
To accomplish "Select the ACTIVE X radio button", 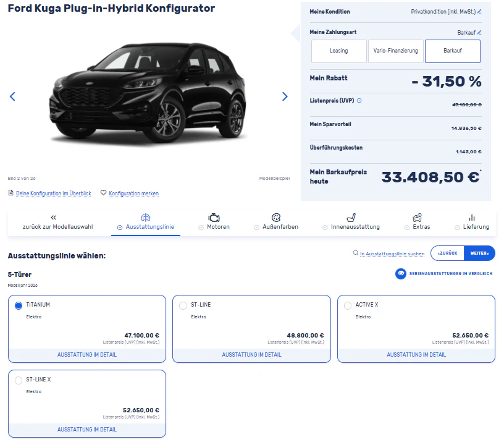I will (348, 305).
